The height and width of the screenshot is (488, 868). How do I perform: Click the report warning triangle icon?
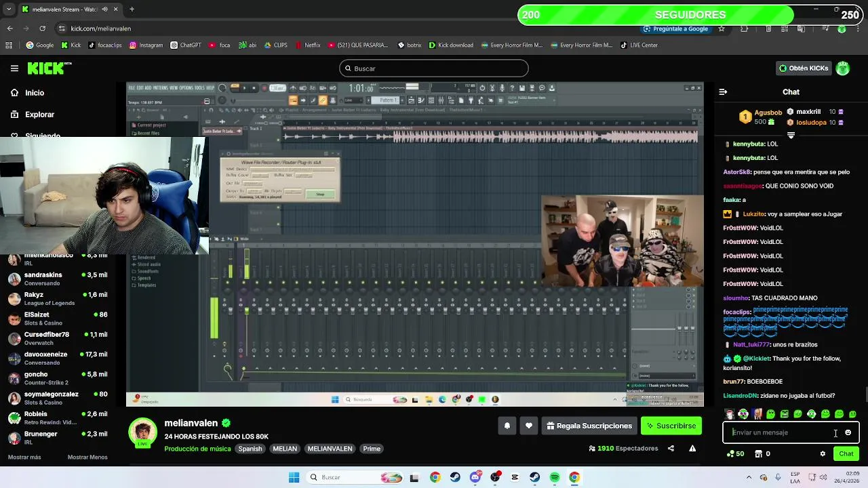(x=692, y=449)
